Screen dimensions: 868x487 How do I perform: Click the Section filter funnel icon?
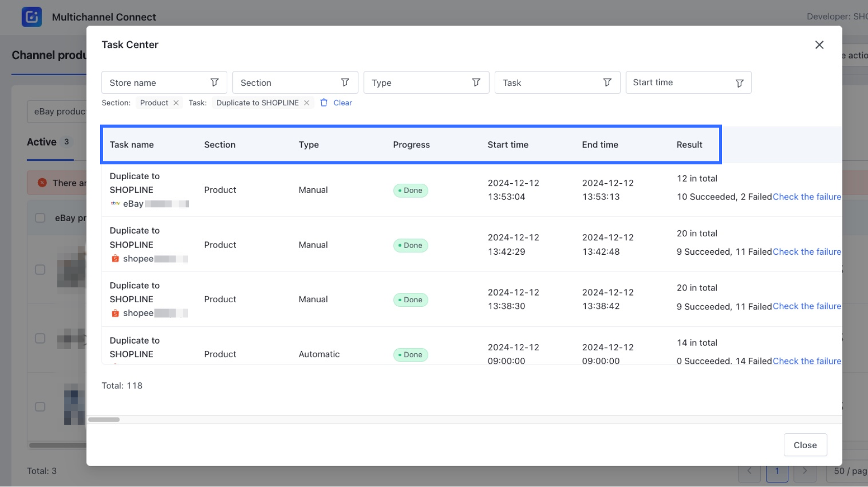(345, 83)
